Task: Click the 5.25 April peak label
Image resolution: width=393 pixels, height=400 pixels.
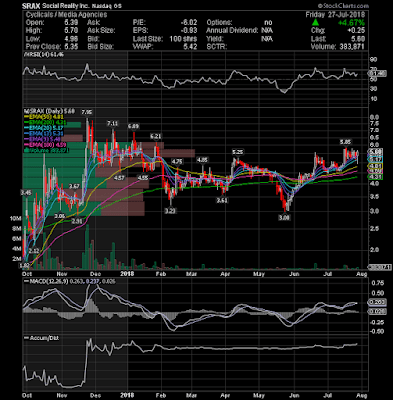Action: click(238, 152)
